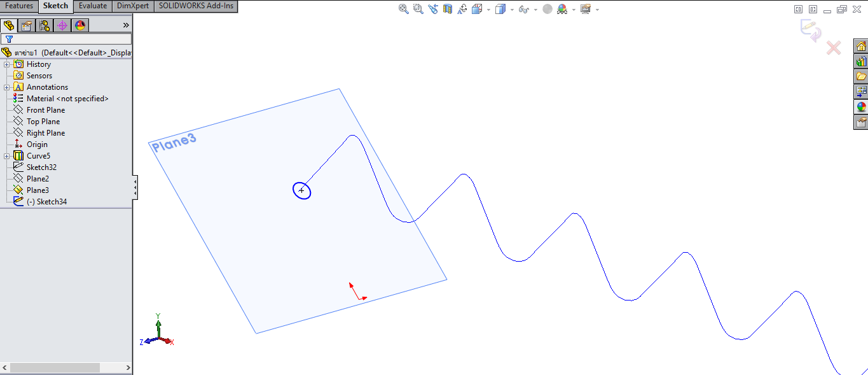Expand the Curve5 feature node

click(6, 156)
